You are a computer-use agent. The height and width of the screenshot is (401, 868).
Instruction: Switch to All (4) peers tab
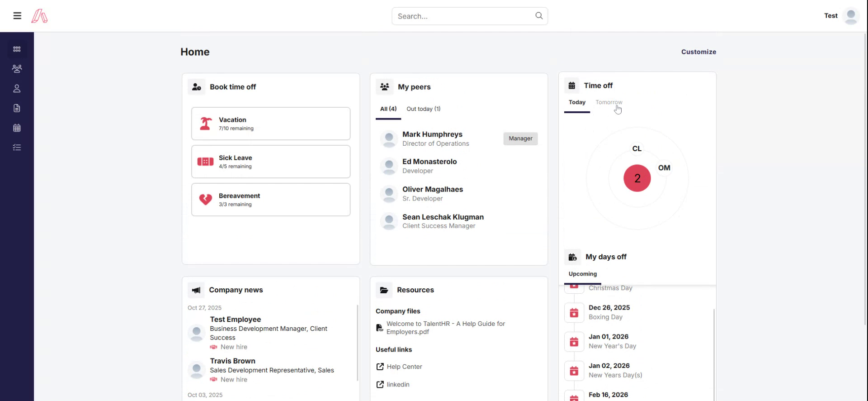pos(388,109)
